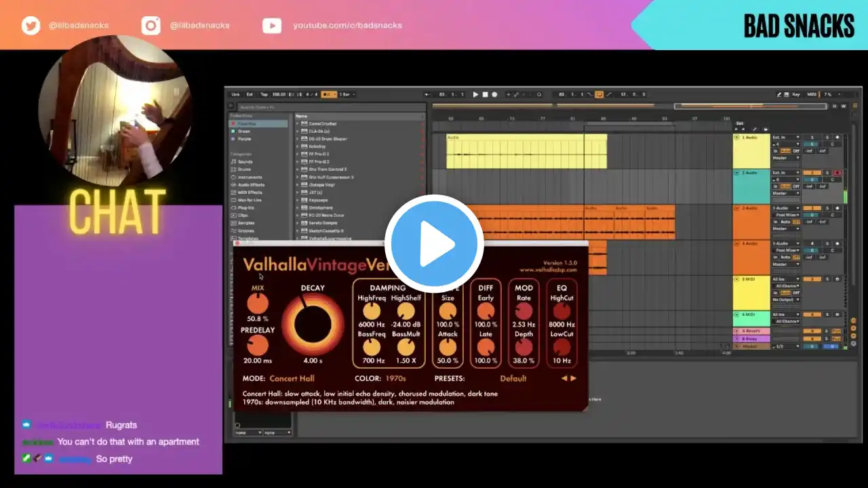Open the 1970s color selector
Viewport: 868px width, 488px height.
point(396,378)
